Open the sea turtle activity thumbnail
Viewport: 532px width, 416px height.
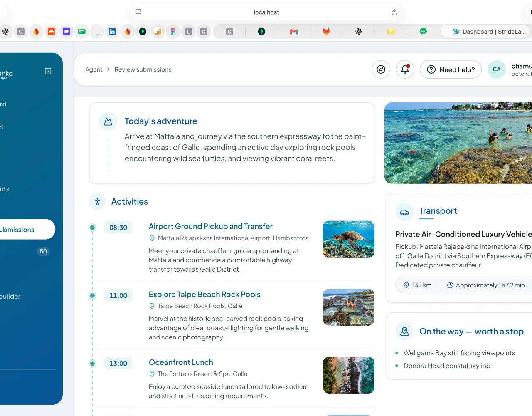(349, 239)
